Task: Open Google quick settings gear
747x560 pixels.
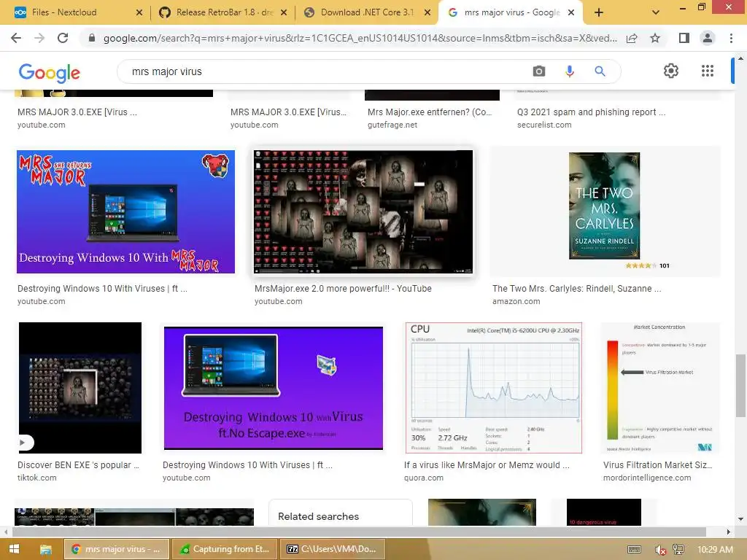Action: pos(671,71)
